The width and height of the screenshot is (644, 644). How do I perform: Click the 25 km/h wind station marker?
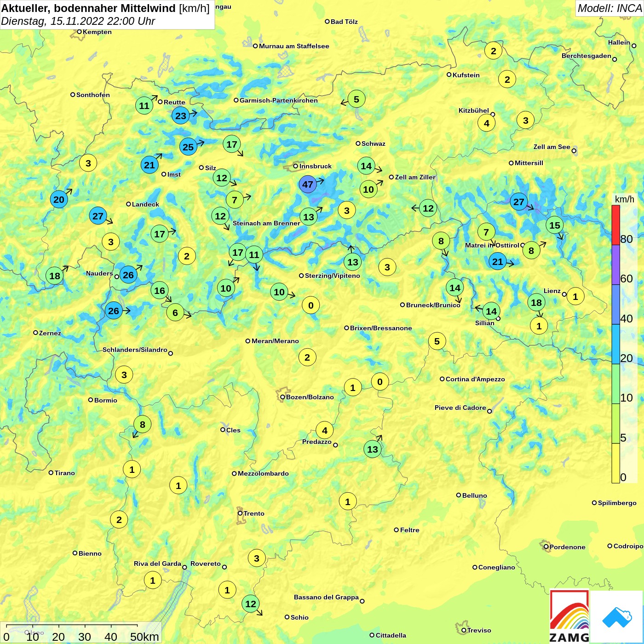188,147
